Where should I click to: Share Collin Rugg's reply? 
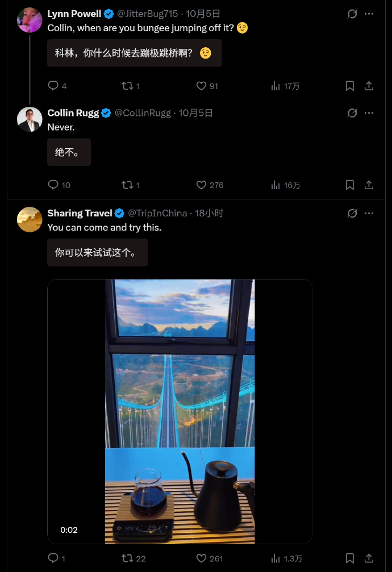369,185
